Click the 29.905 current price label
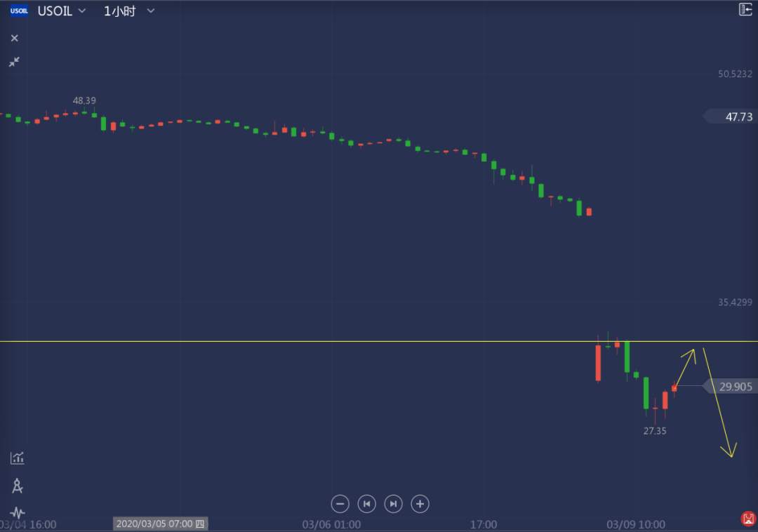Image resolution: width=758 pixels, height=532 pixels. (x=731, y=387)
